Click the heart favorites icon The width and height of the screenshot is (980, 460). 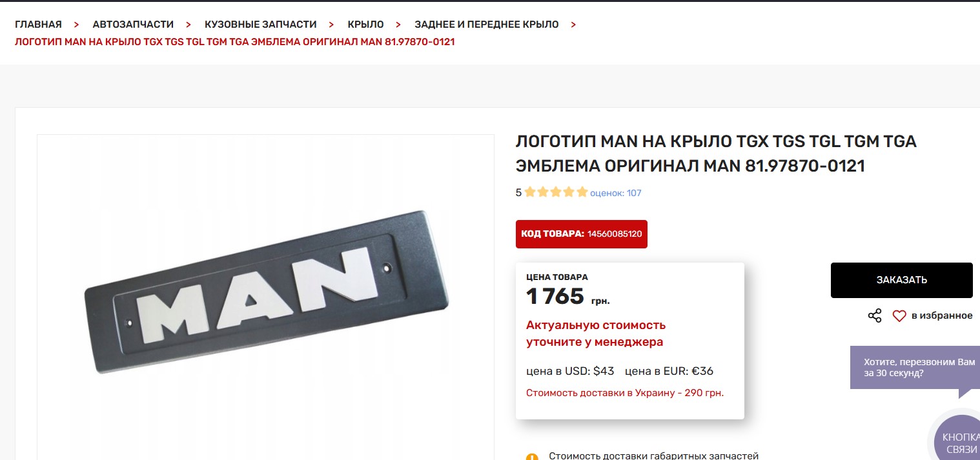click(x=899, y=316)
